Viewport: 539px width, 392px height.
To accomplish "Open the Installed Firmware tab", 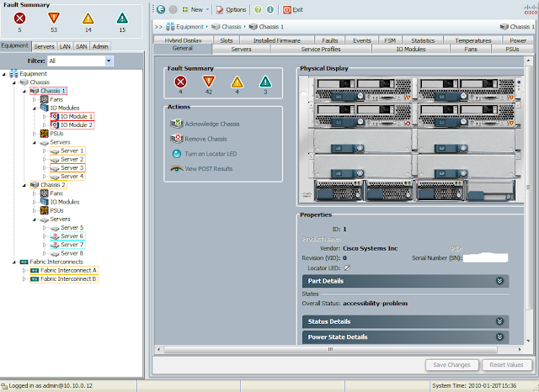I will point(277,40).
